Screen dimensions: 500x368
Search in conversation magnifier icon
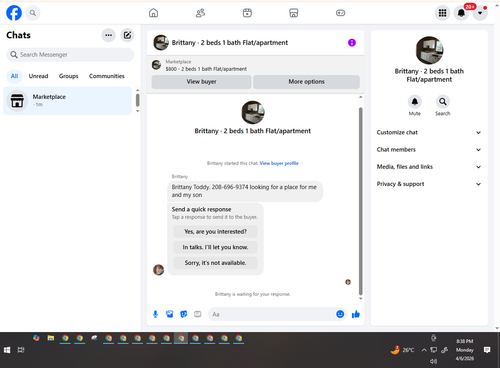coord(443,102)
